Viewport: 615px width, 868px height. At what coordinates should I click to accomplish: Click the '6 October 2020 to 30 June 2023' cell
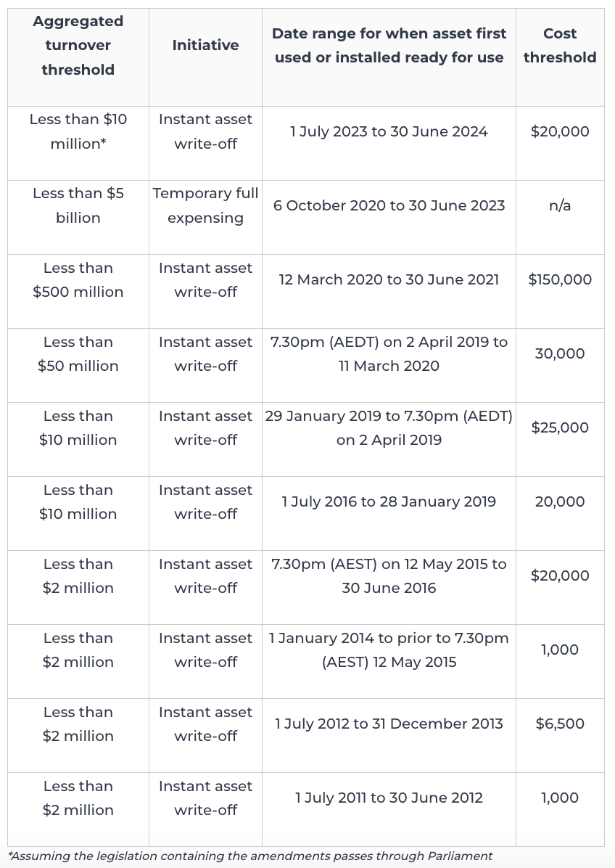tap(389, 205)
